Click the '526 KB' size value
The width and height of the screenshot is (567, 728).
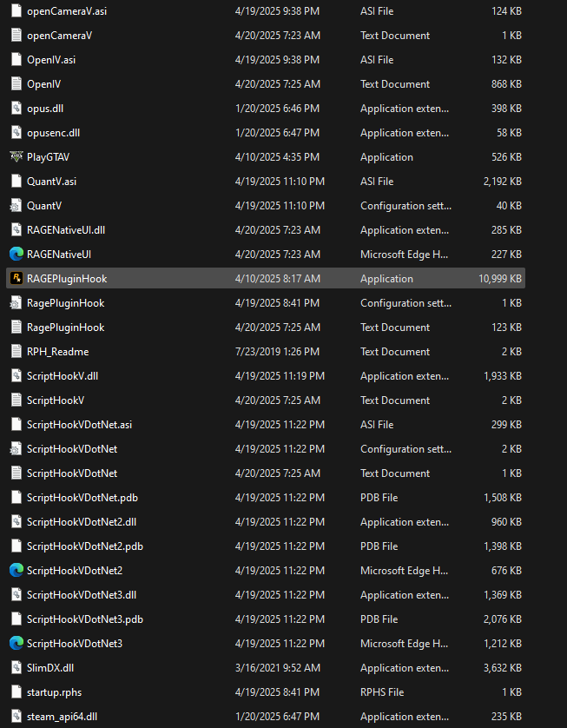click(x=507, y=157)
